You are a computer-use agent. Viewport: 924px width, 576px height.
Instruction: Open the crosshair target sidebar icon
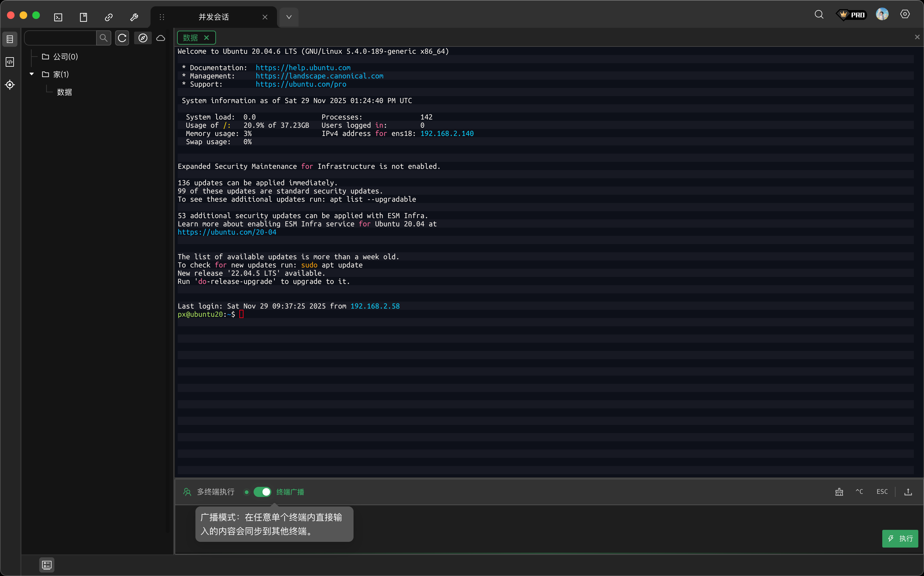[x=10, y=85]
